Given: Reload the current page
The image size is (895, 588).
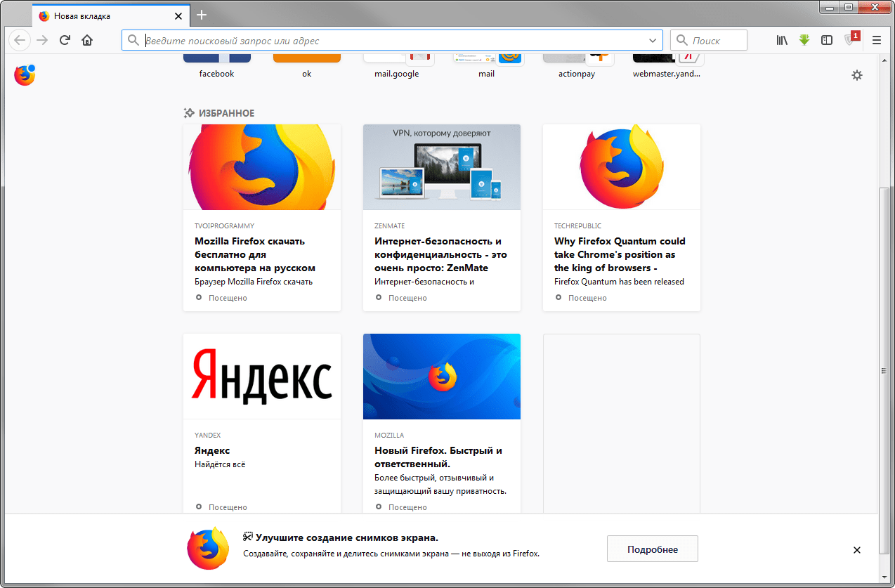Looking at the screenshot, I should click(65, 40).
